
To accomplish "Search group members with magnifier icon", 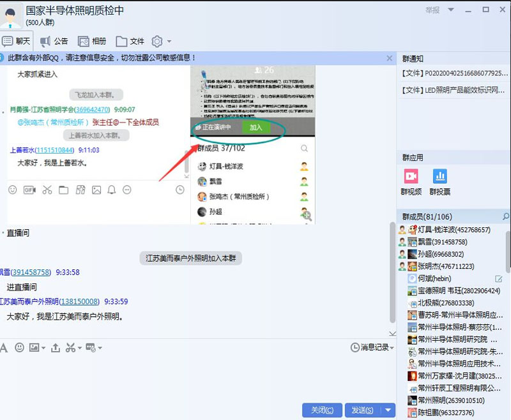I will [506, 216].
